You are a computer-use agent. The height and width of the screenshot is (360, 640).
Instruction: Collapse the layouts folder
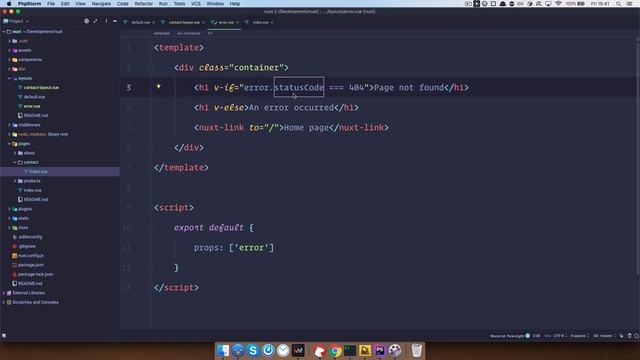(9, 78)
